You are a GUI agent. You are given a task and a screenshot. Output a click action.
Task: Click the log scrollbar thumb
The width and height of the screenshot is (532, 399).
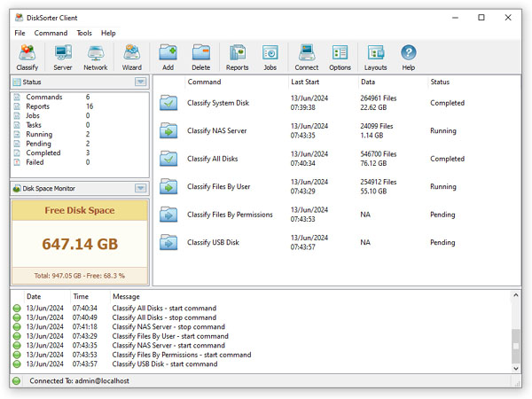click(x=516, y=346)
